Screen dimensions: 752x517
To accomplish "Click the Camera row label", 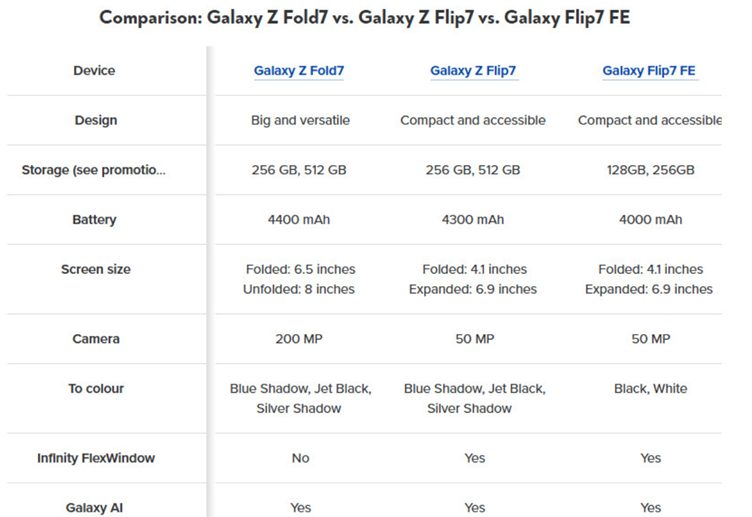I will [x=95, y=339].
